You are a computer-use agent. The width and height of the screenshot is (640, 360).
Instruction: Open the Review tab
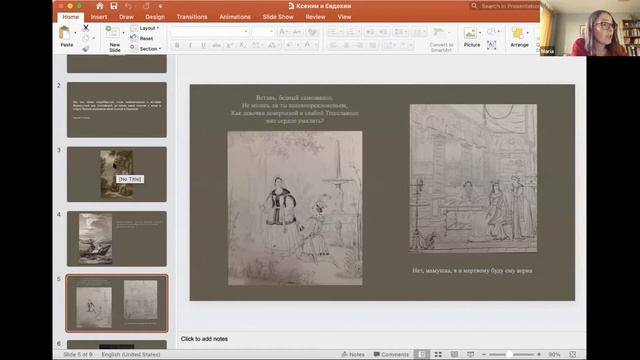tap(315, 17)
